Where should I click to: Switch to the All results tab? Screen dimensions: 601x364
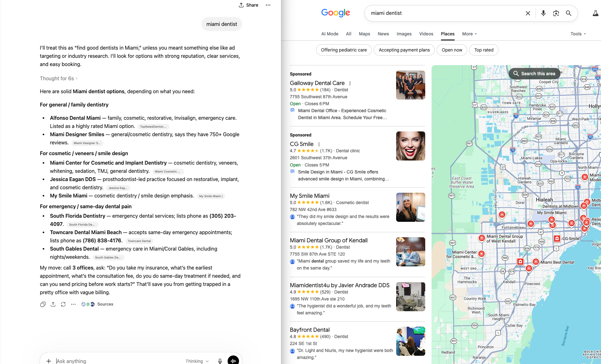tap(348, 34)
